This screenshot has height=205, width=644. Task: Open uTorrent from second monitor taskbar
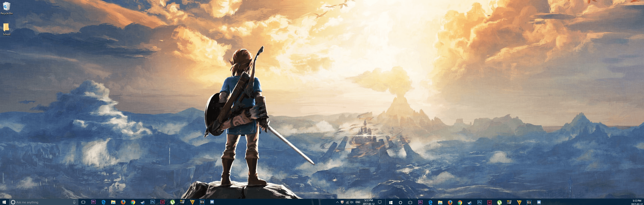(x=499, y=202)
